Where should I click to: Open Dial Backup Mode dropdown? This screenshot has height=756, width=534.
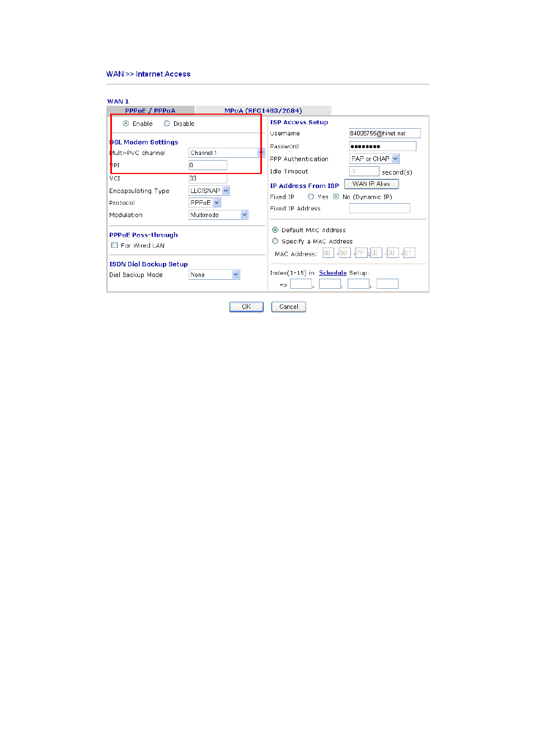tap(214, 275)
